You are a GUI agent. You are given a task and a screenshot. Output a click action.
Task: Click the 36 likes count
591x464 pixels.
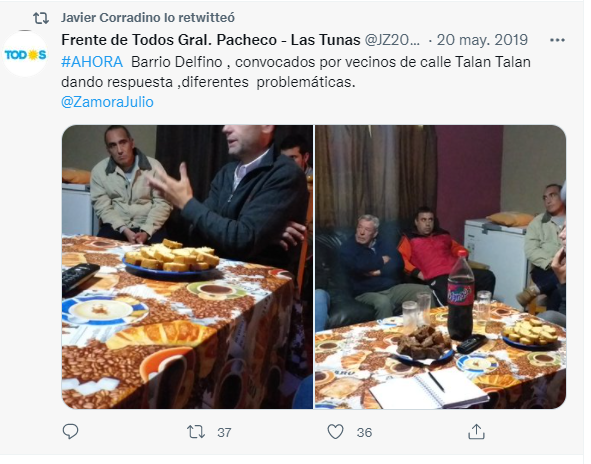[x=364, y=432]
